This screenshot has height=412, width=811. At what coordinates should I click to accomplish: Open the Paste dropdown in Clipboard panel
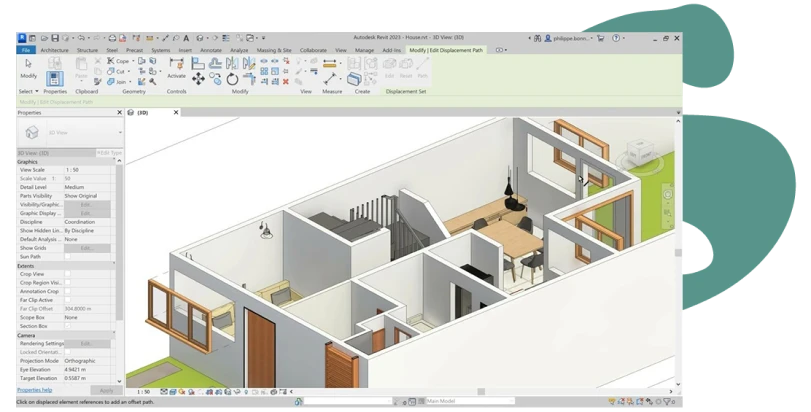(81, 79)
